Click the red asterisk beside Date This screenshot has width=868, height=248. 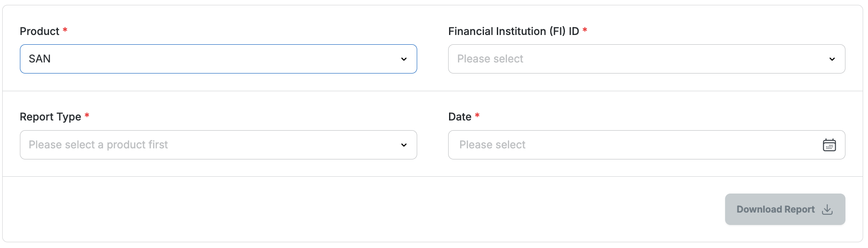(x=477, y=116)
